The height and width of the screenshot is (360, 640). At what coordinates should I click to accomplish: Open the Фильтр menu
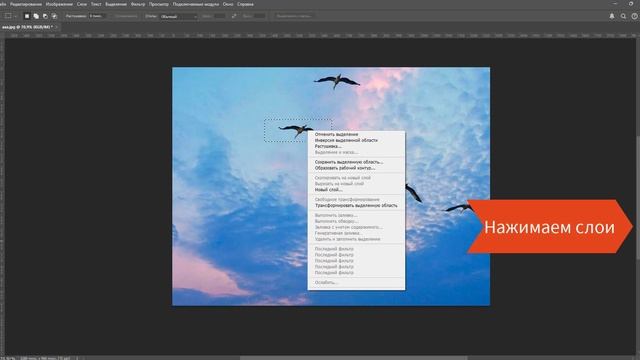pyautogui.click(x=138, y=4)
